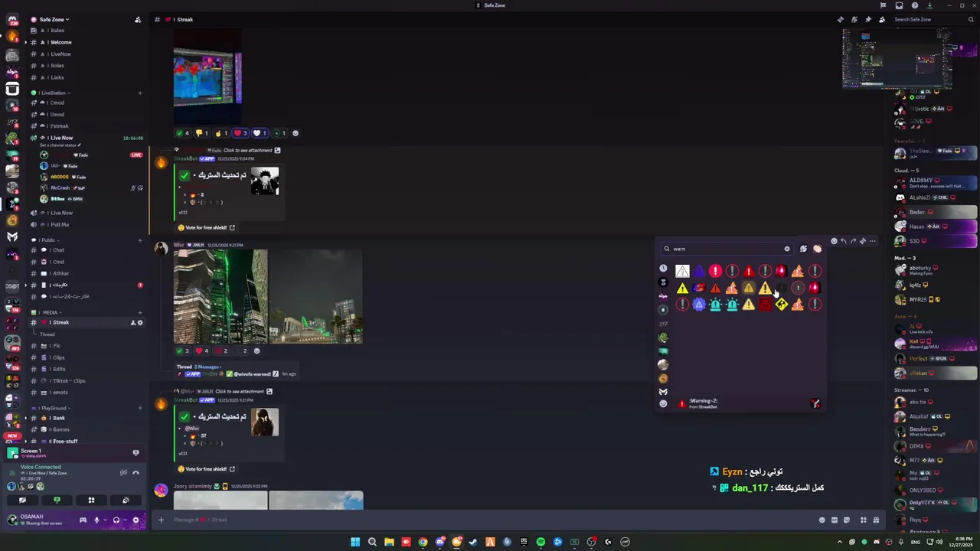Open the attachment plus button

point(161,520)
